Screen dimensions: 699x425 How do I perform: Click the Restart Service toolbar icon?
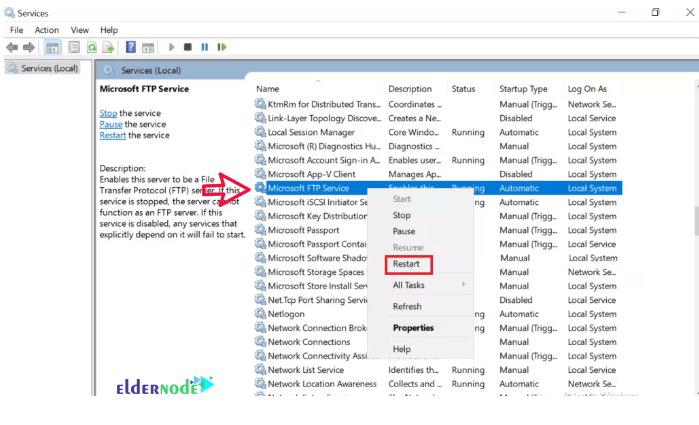[222, 47]
